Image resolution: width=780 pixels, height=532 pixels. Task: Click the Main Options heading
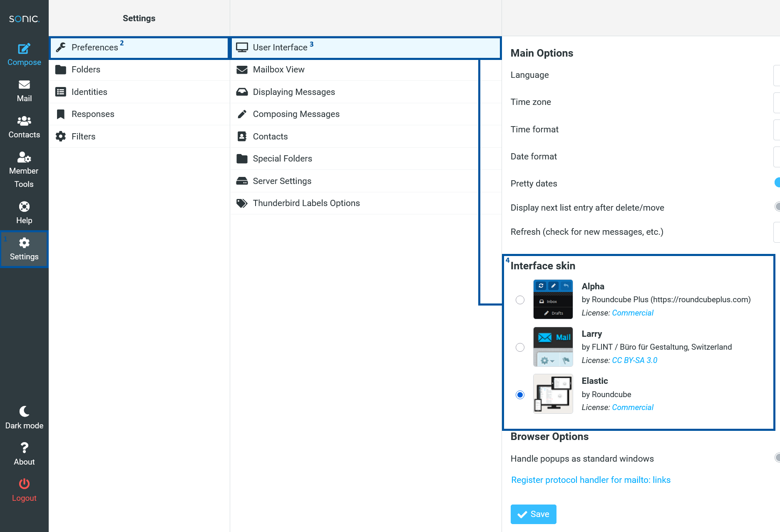[542, 53]
